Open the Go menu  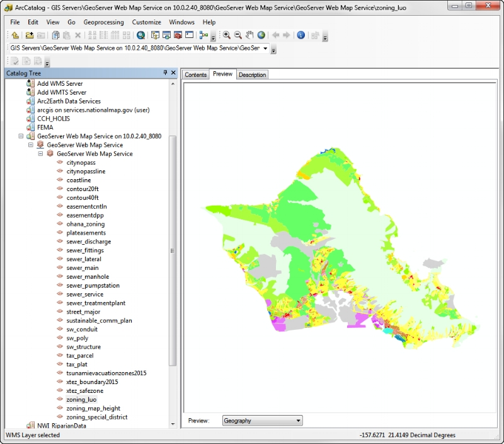point(71,22)
